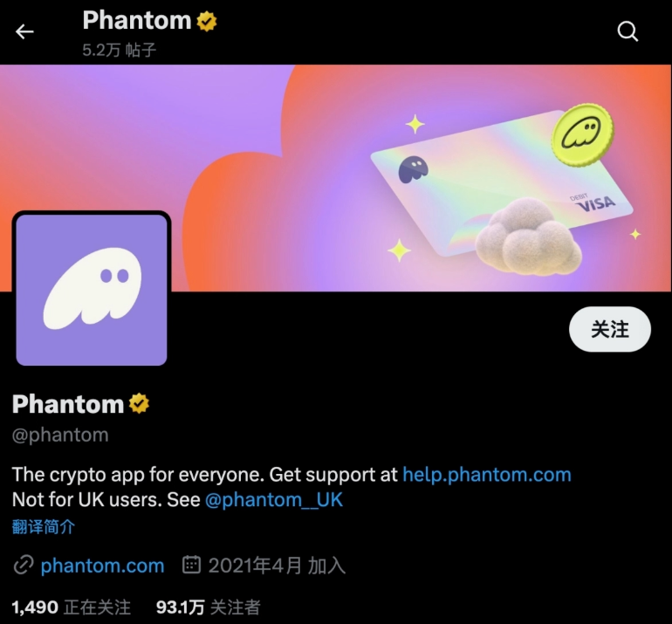Tap the @phantom handle text
The width and height of the screenshot is (672, 624).
click(60, 435)
